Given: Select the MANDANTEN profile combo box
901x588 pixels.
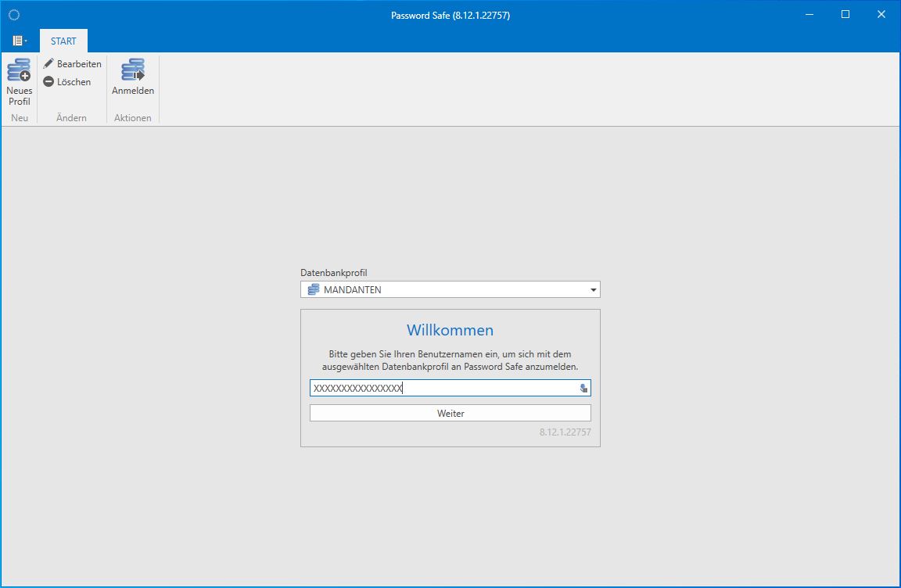Looking at the screenshot, I should click(450, 290).
